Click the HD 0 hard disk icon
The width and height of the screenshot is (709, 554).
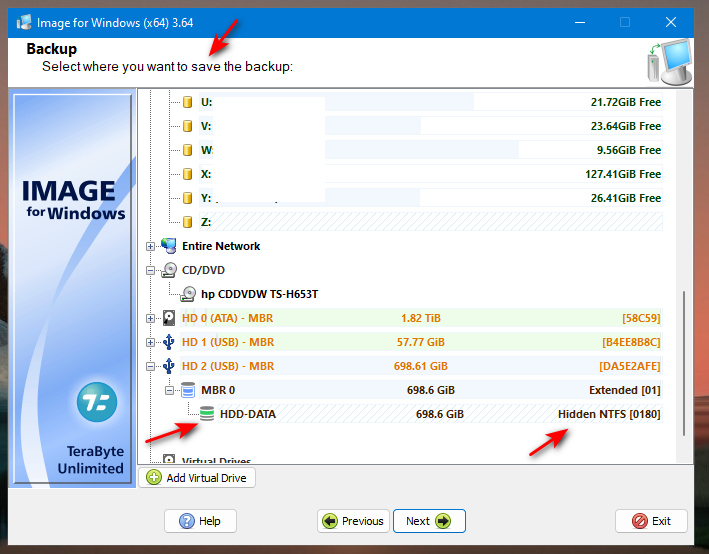[x=169, y=318]
